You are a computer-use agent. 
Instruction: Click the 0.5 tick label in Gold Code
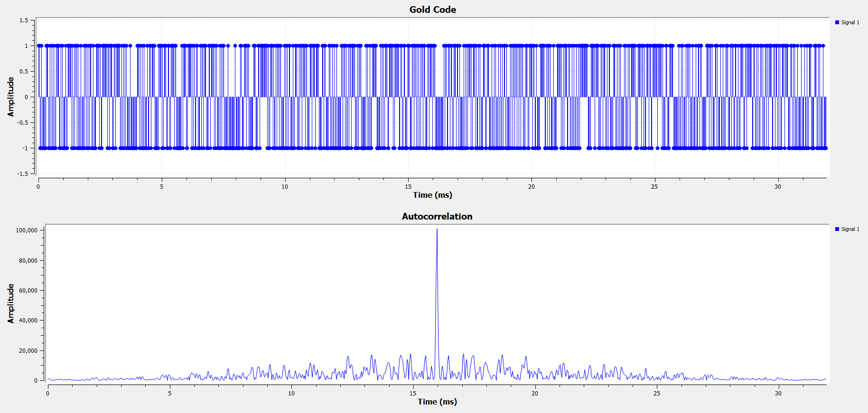point(24,72)
